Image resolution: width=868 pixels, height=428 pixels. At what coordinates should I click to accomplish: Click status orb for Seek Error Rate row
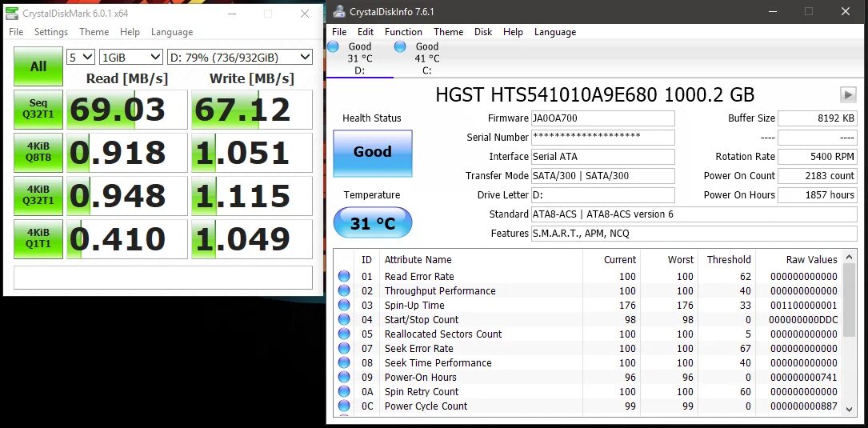pyautogui.click(x=344, y=348)
